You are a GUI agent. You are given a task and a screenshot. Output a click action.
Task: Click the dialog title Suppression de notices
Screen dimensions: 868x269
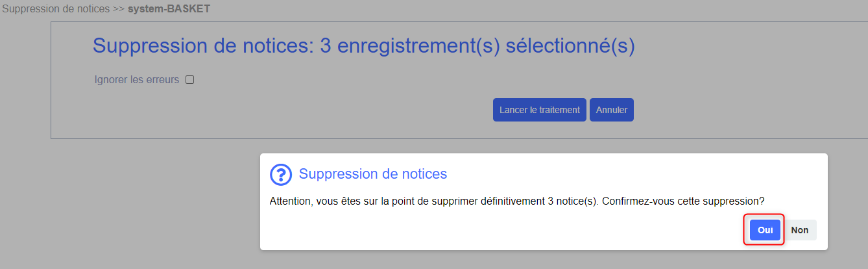(x=373, y=174)
